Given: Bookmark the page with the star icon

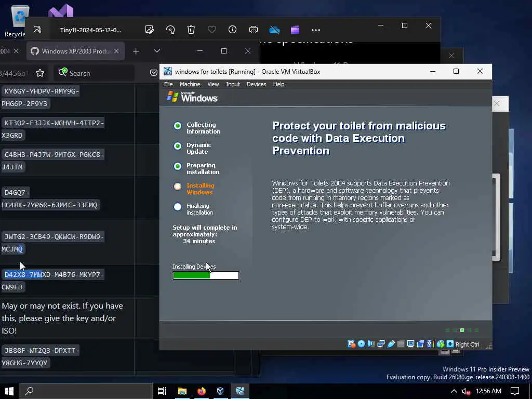Looking at the screenshot, I should (x=40, y=73).
